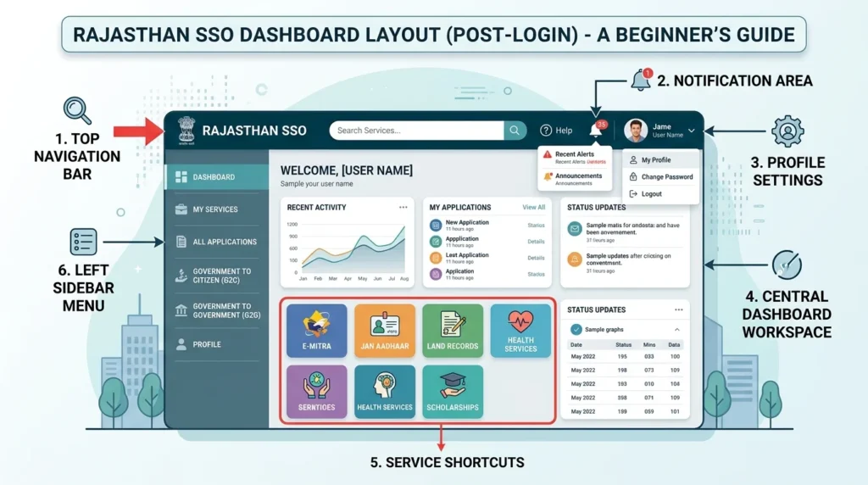Open the Help question mark link
Image resolution: width=868 pixels, height=485 pixels.
556,131
